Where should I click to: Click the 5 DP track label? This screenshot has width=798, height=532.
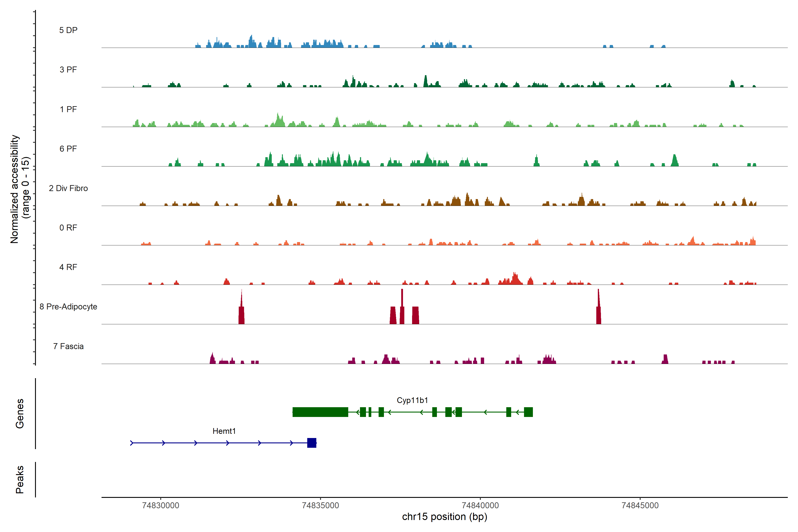pos(68,30)
